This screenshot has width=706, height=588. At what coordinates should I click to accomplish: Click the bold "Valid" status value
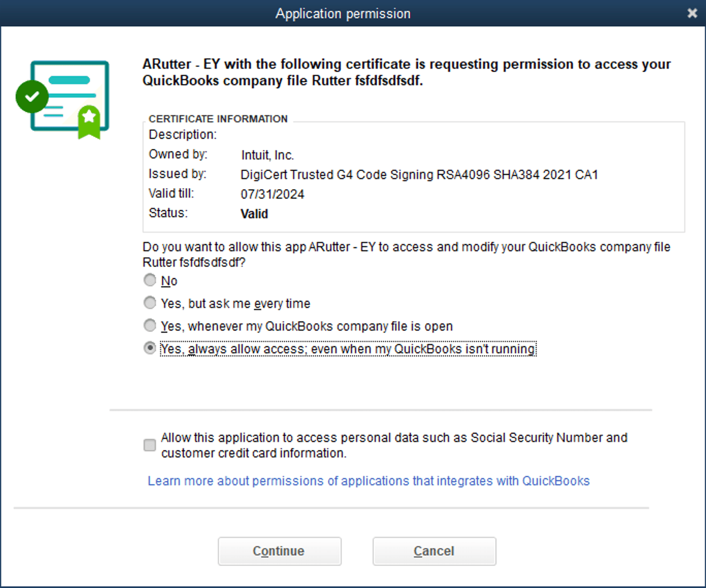coord(254,214)
